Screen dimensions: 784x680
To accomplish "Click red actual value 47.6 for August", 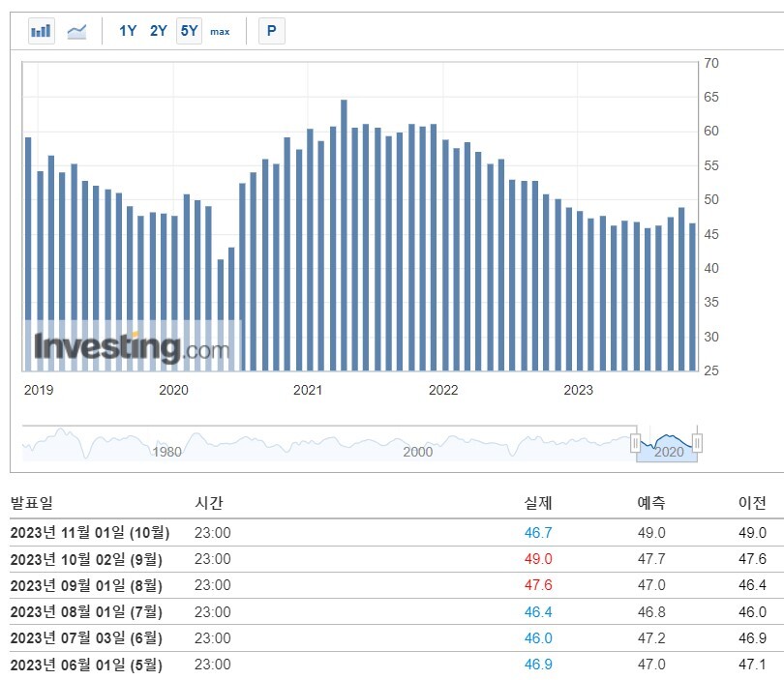I will pos(538,585).
